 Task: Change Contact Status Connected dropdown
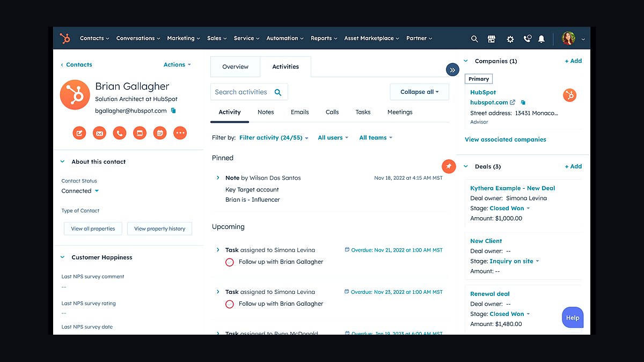point(80,191)
